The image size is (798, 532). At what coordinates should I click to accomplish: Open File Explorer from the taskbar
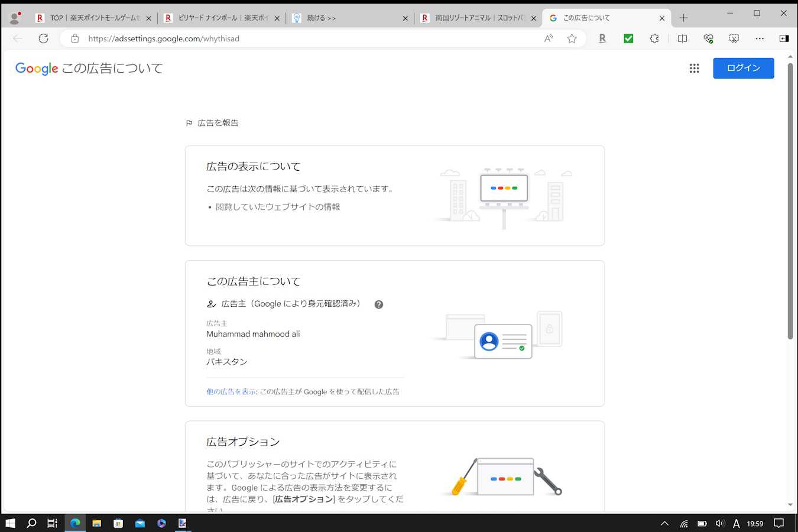pyautogui.click(x=97, y=523)
